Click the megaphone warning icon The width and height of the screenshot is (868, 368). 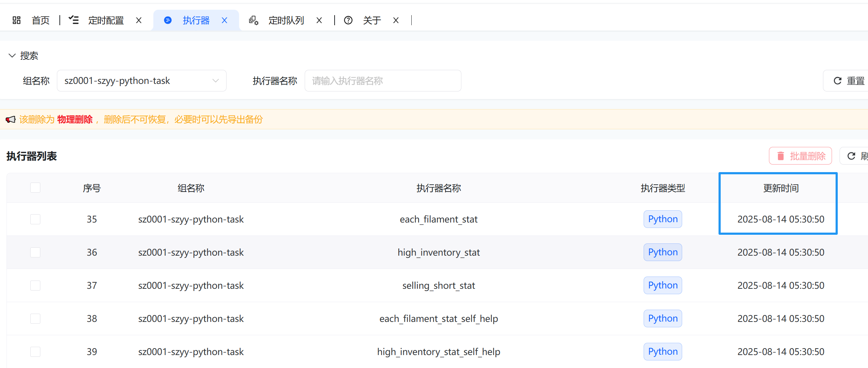(x=10, y=120)
